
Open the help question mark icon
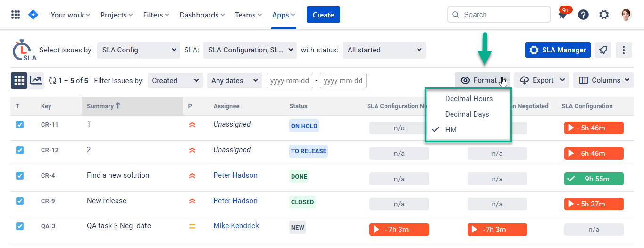(x=583, y=15)
